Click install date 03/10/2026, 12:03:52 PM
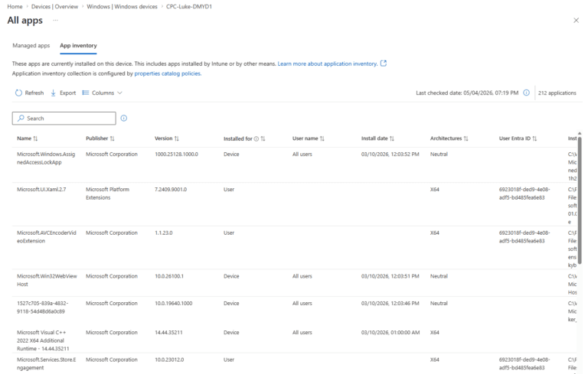This screenshot has width=588, height=374. 390,154
